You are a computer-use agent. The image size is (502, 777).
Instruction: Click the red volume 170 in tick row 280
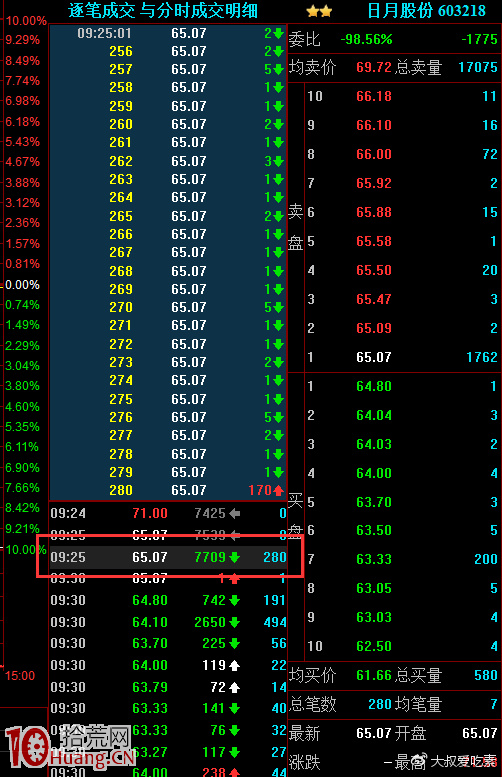click(260, 491)
